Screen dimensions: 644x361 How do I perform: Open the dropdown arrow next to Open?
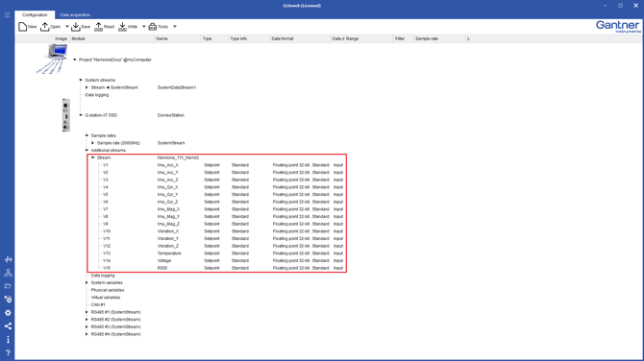click(67, 27)
